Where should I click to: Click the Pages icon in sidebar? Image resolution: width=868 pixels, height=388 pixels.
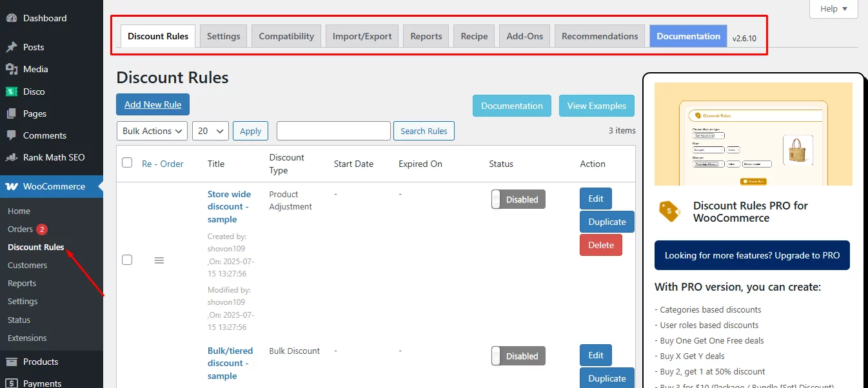pos(12,113)
